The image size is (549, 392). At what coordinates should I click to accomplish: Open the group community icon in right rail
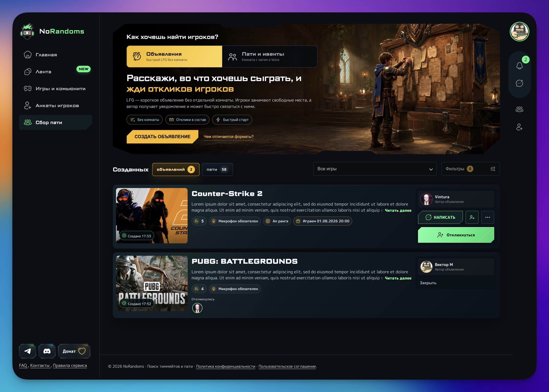[x=519, y=109]
